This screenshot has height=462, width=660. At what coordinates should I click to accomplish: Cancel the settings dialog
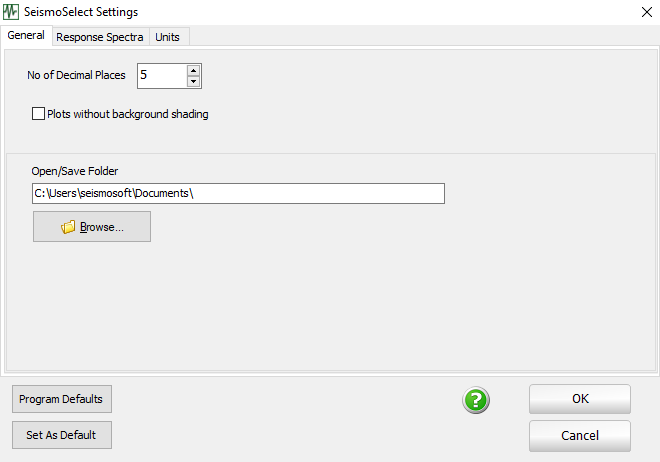point(580,435)
